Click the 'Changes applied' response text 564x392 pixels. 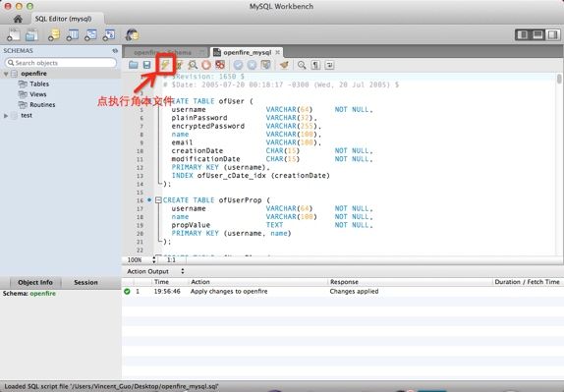354,292
